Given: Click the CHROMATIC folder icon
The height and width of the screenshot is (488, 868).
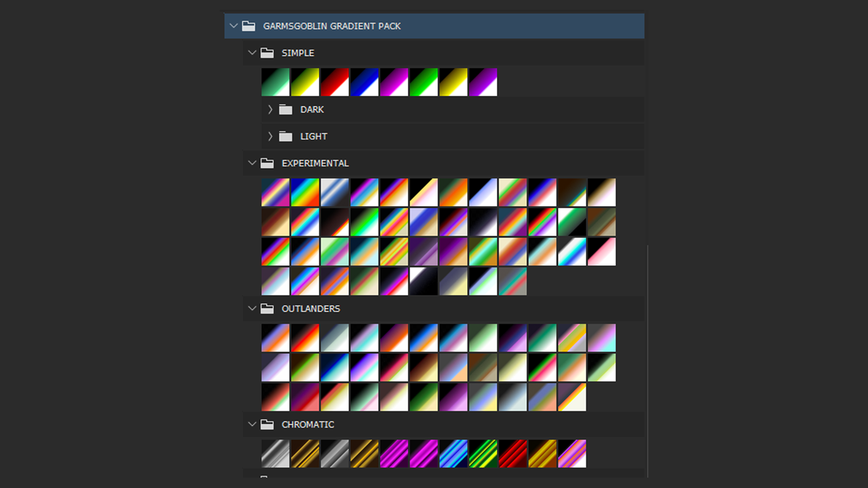Looking at the screenshot, I should coord(267,424).
